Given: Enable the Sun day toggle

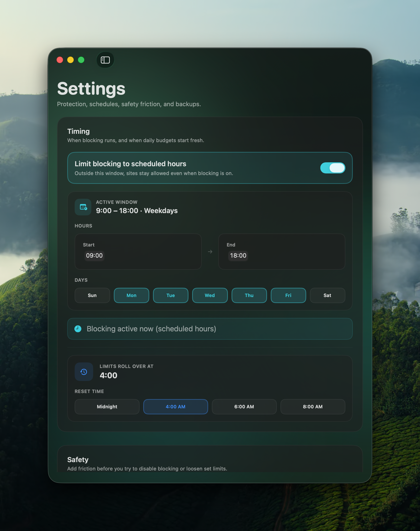Looking at the screenshot, I should [x=92, y=295].
